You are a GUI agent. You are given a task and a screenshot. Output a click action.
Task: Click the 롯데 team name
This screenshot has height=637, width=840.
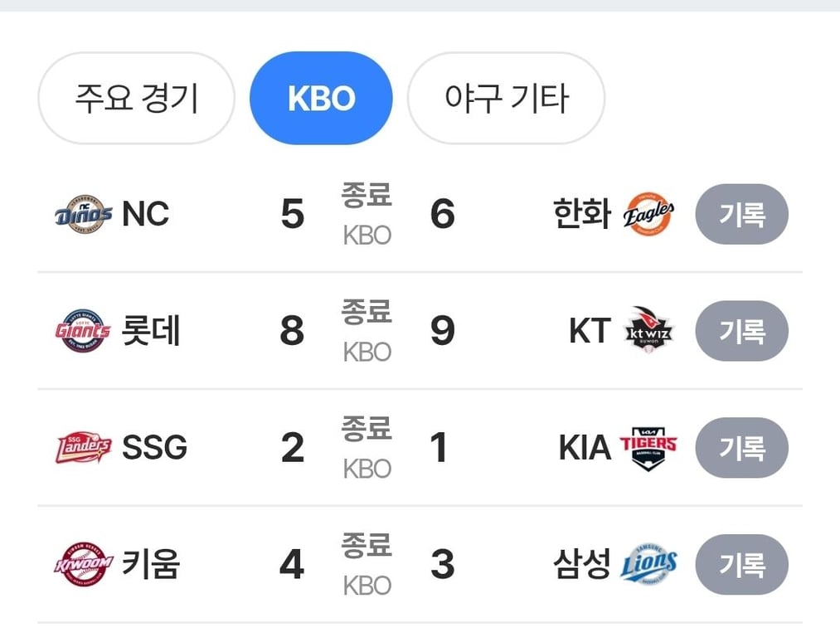point(152,332)
